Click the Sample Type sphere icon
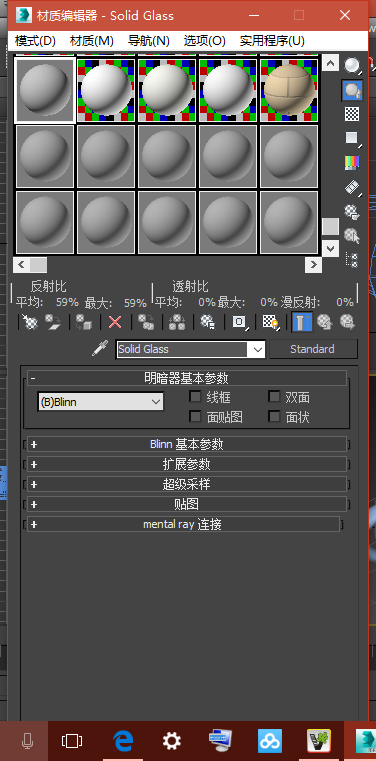376x761 pixels. pyautogui.click(x=352, y=65)
